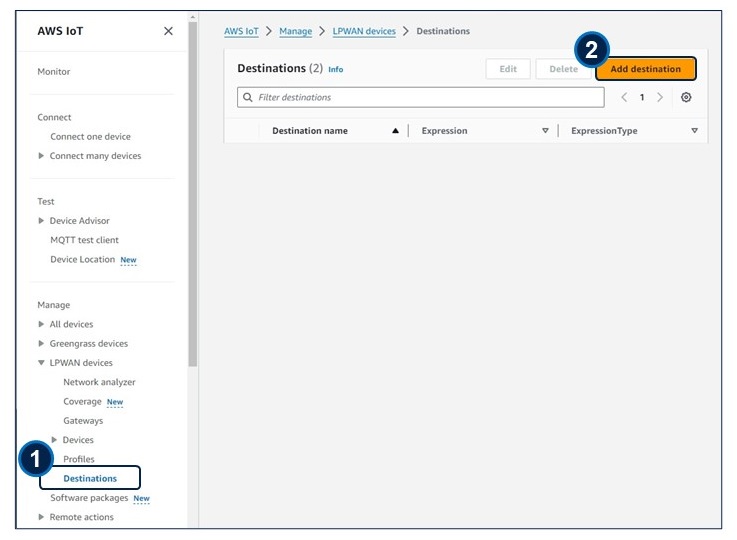Click the sidebar vertical scrollbar
Screen dimensions: 737x540
point(193,193)
